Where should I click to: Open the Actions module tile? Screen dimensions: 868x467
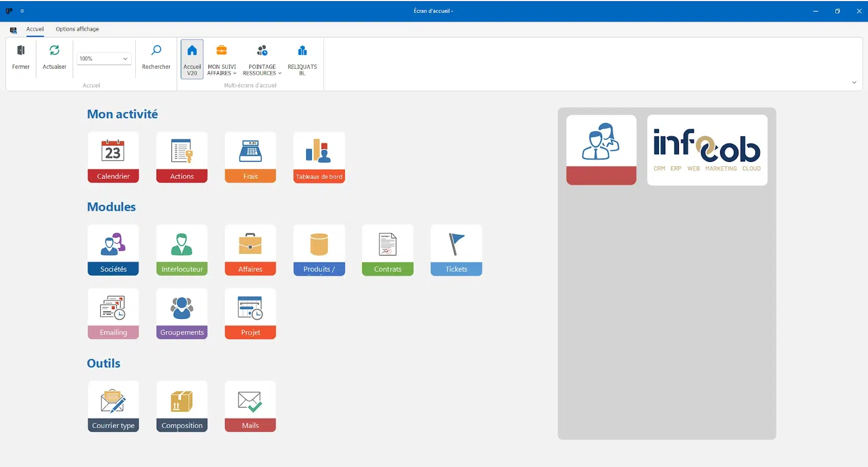coord(182,157)
